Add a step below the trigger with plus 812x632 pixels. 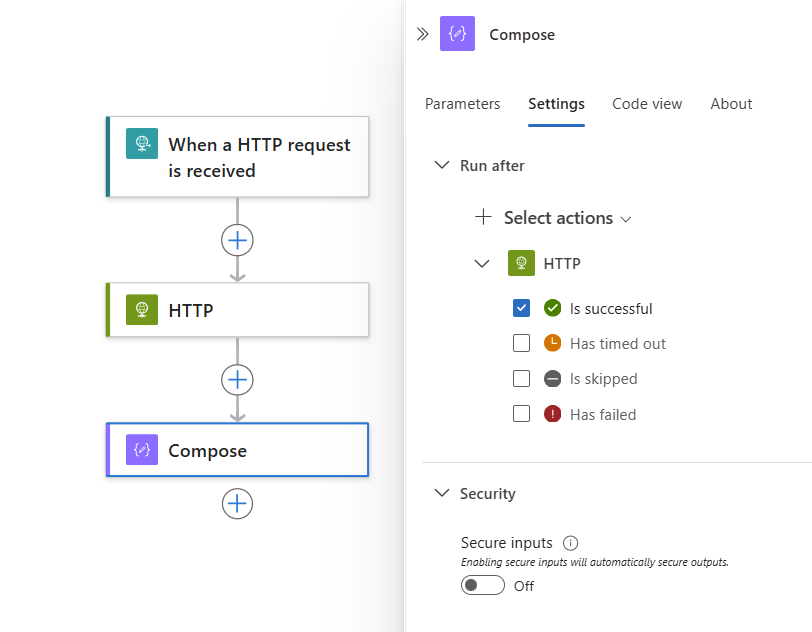[237, 240]
